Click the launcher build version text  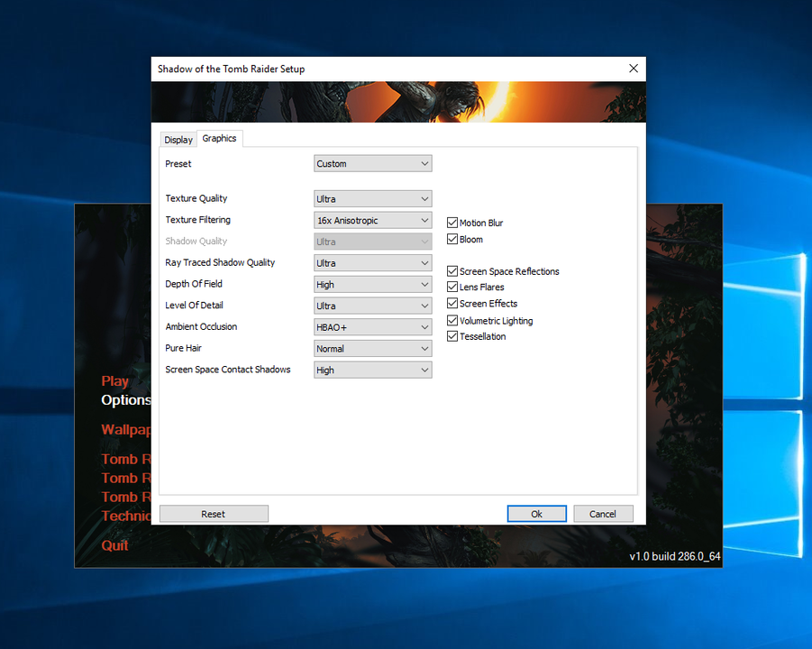[675, 556]
